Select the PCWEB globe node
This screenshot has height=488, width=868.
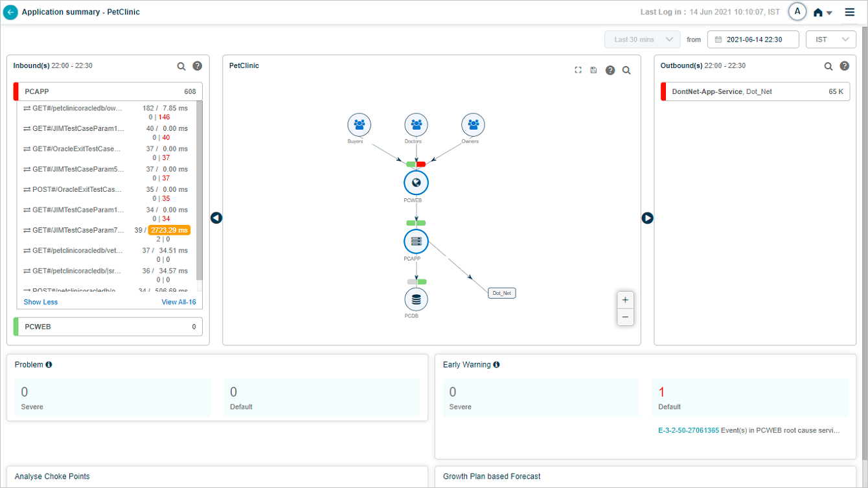coord(416,183)
